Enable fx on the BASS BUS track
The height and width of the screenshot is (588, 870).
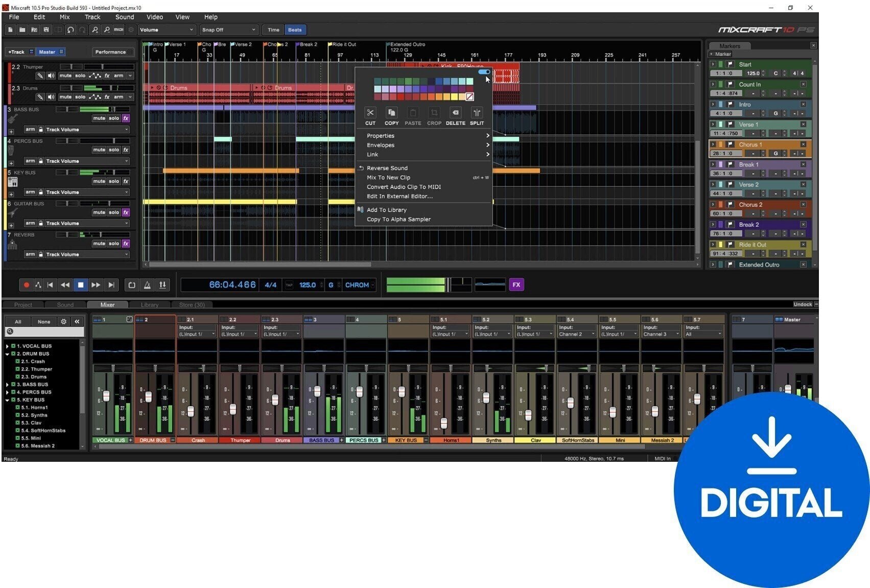point(126,118)
